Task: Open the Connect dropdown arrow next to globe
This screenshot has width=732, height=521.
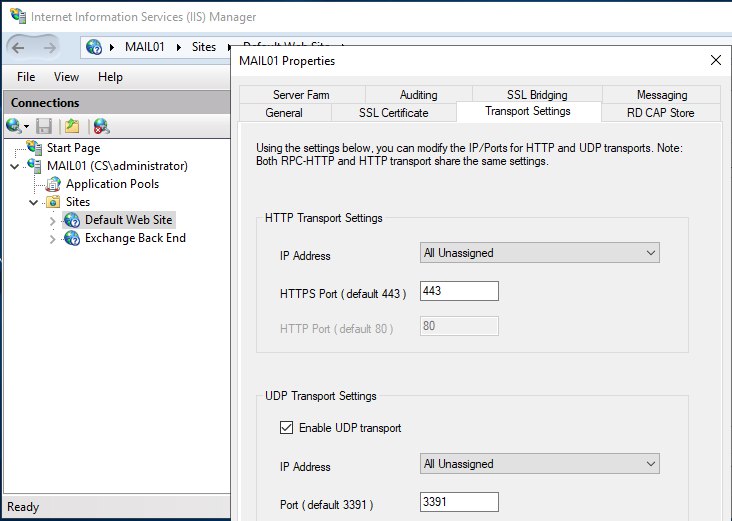Action: [26, 127]
